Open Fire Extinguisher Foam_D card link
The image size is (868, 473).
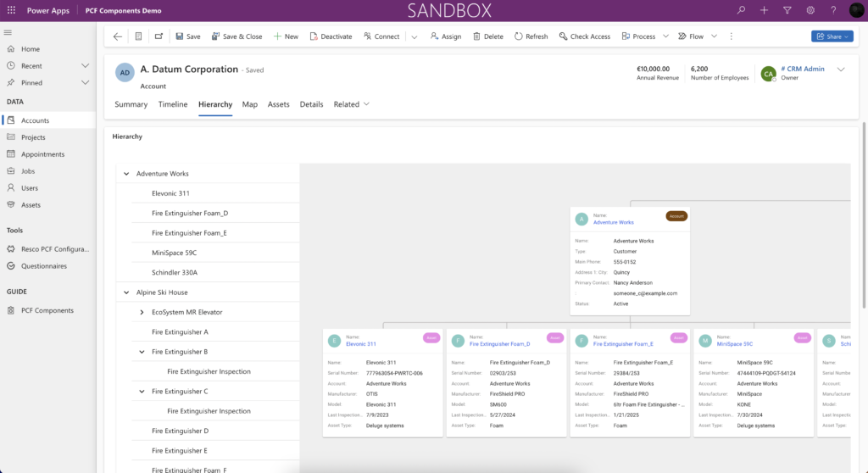click(x=500, y=344)
